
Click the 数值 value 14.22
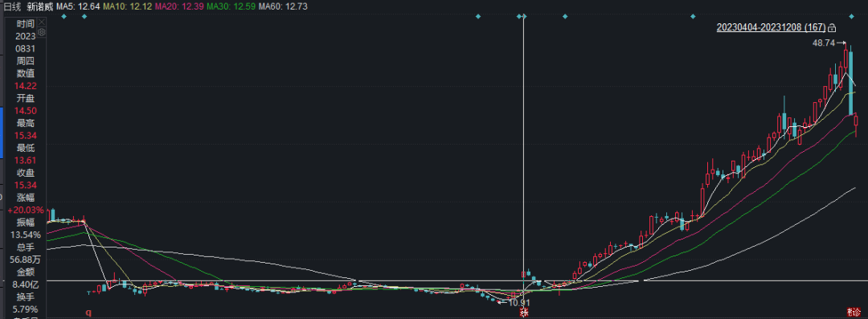[x=26, y=85]
